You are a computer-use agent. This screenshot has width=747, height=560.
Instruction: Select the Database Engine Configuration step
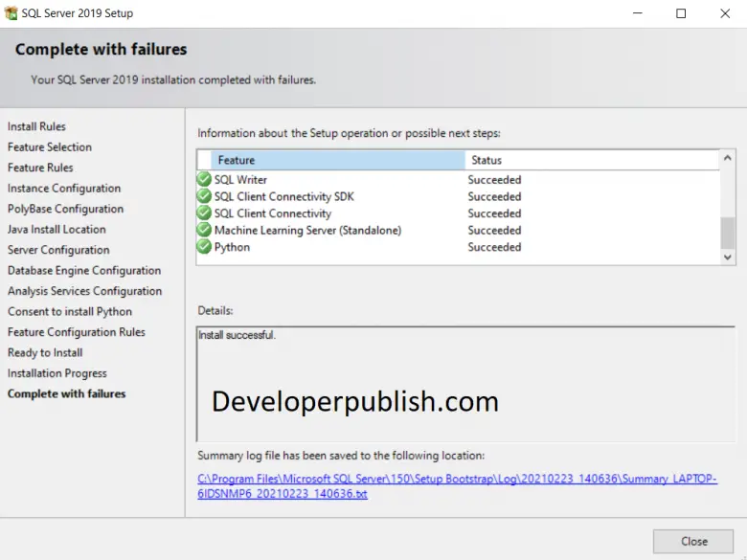click(84, 271)
